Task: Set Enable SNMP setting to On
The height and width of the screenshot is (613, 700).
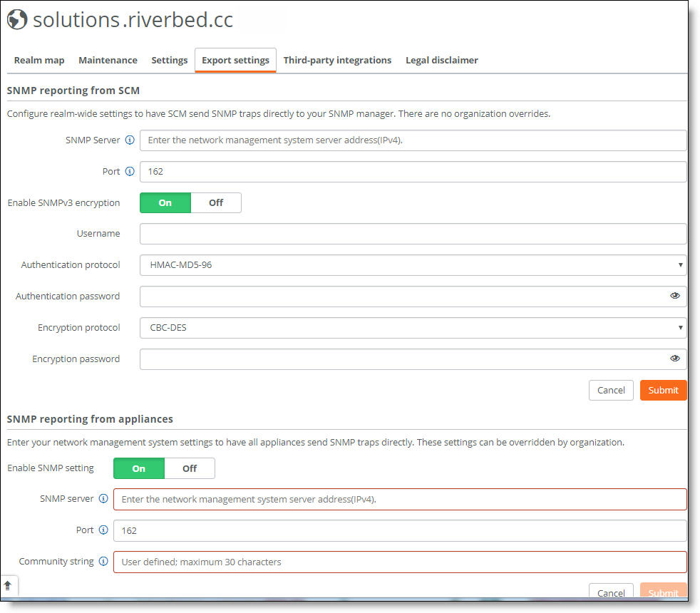Action: (139, 468)
